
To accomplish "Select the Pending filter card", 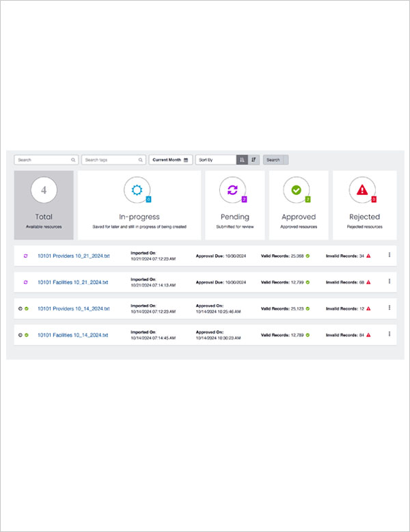I will [x=235, y=205].
